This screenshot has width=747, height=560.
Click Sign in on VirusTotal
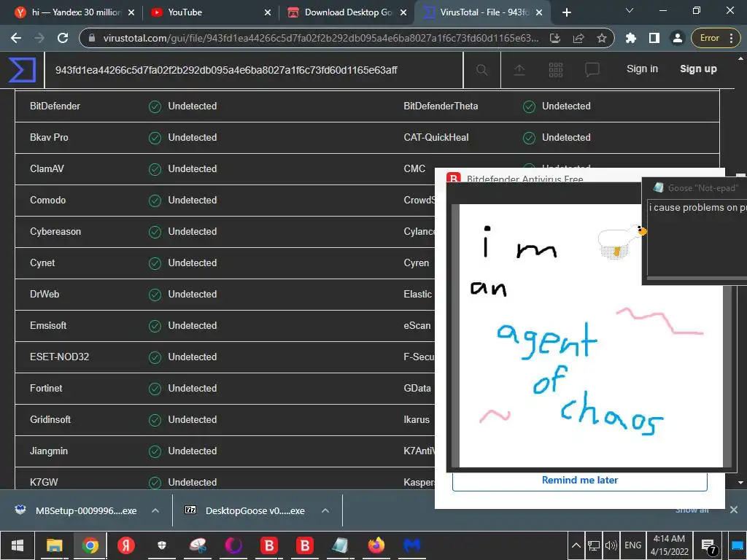tap(642, 69)
